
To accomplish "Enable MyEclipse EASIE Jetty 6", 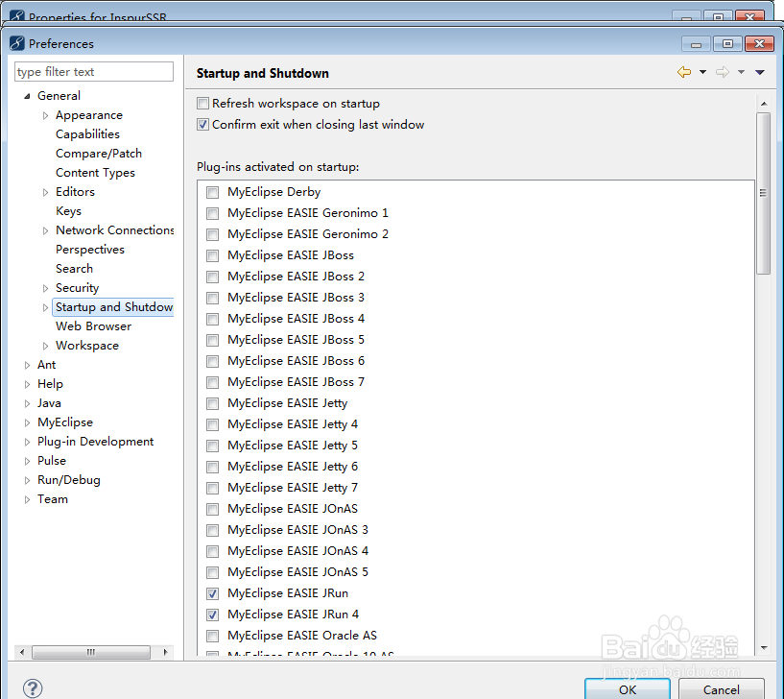I will pos(212,467).
